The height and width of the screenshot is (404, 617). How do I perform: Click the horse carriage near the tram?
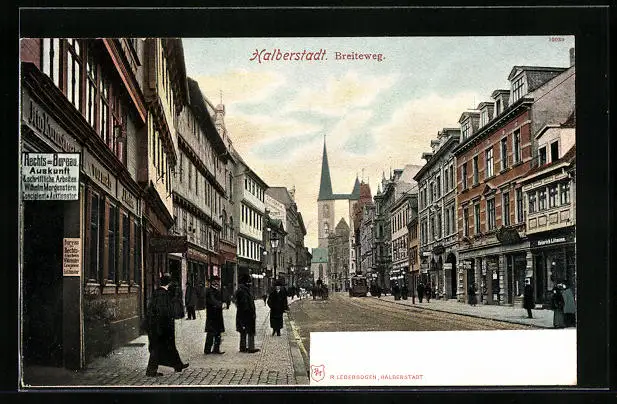319,290
